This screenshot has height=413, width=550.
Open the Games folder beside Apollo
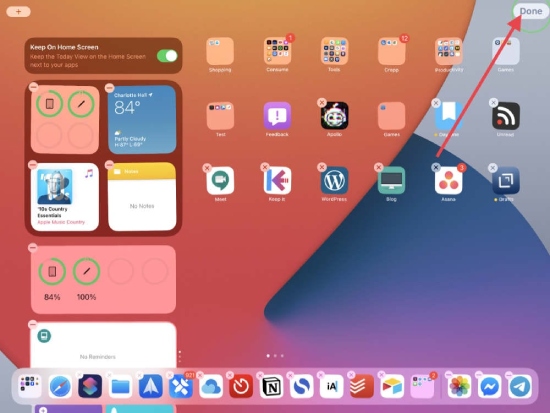coord(391,116)
